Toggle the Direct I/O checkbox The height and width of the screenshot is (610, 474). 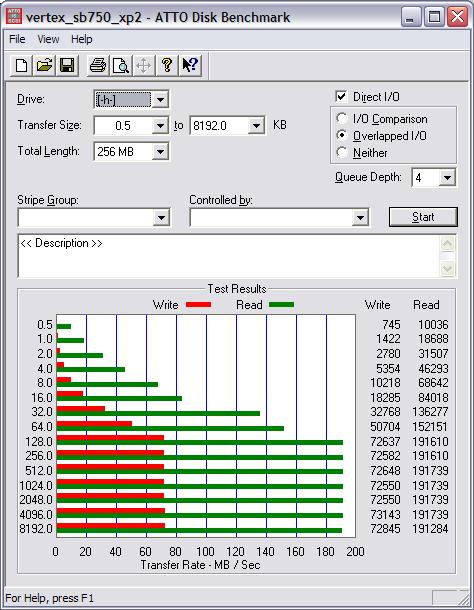[x=341, y=96]
